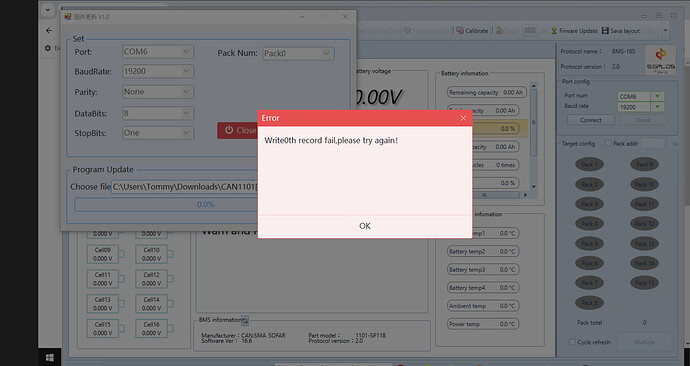Select the Pack 11 oval
Image resolution: width=690 pixels, height=366 pixels.
[x=645, y=204]
